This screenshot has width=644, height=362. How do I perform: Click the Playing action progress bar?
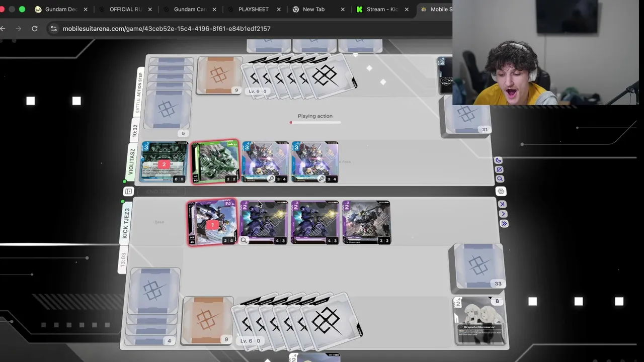(315, 122)
